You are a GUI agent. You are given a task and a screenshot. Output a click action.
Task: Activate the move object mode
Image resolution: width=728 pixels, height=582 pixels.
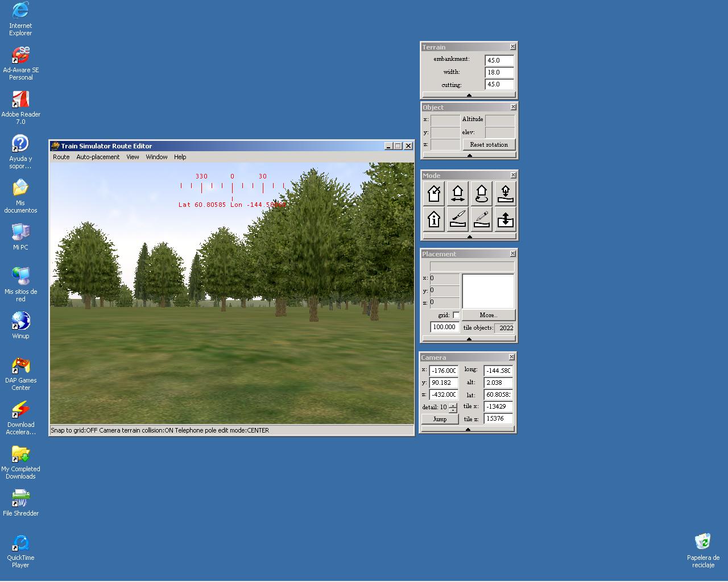(458, 194)
